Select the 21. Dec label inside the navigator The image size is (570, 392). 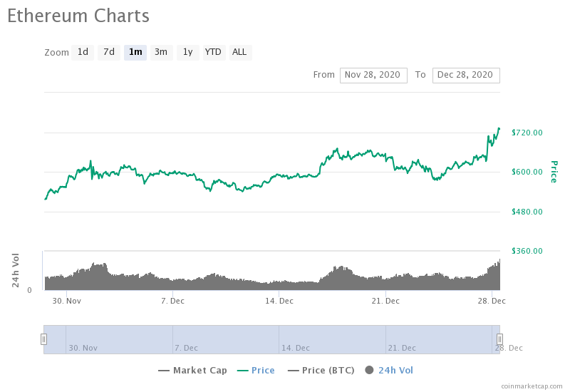[x=402, y=348]
